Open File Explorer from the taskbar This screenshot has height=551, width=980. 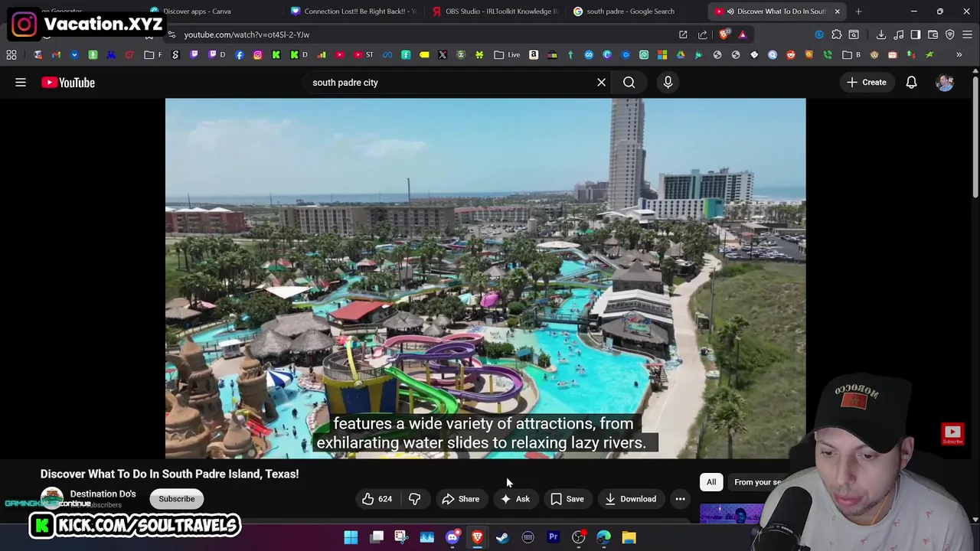(629, 537)
